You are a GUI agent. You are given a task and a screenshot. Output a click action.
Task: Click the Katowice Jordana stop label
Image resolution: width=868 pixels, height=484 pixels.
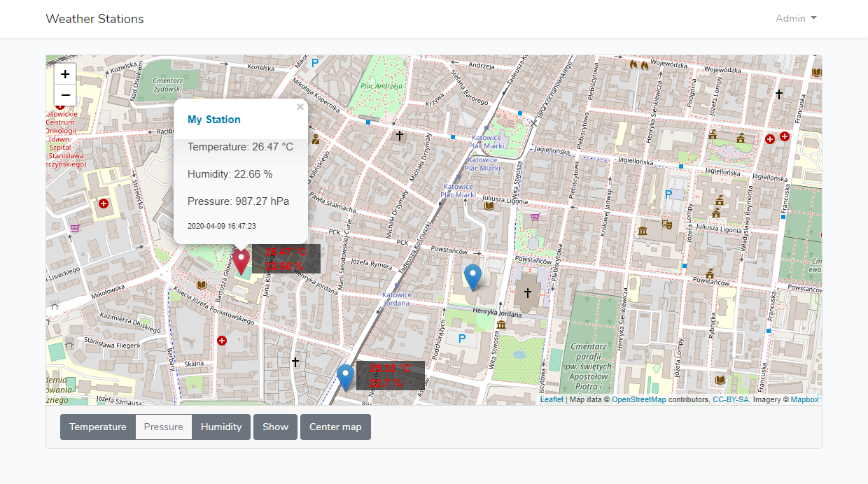pyautogui.click(x=397, y=299)
